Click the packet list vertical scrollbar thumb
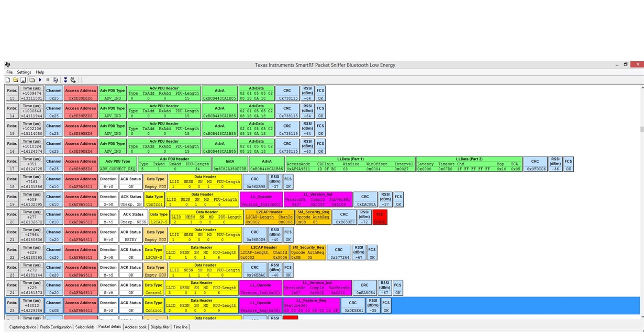Viewport: 644px width, 332px height. point(642,129)
